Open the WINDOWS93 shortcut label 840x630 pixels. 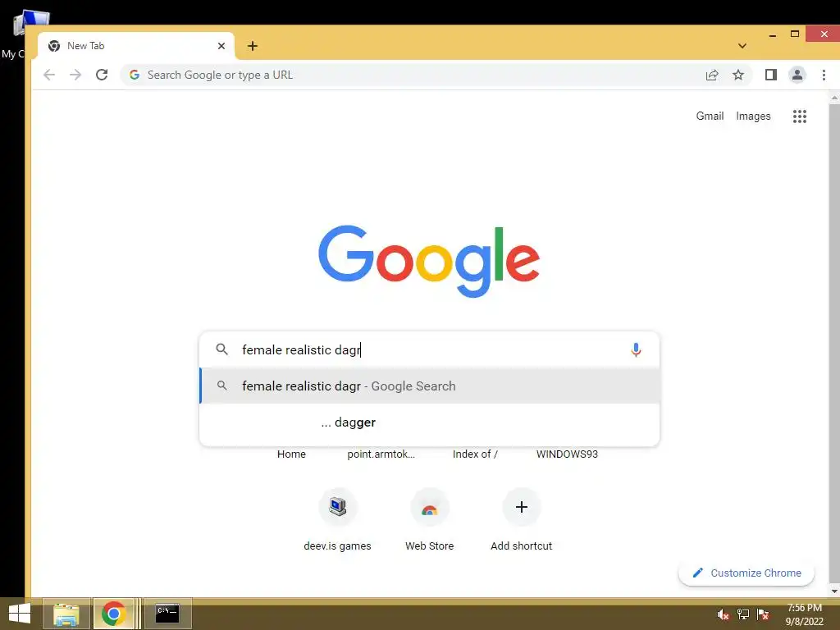click(x=568, y=454)
